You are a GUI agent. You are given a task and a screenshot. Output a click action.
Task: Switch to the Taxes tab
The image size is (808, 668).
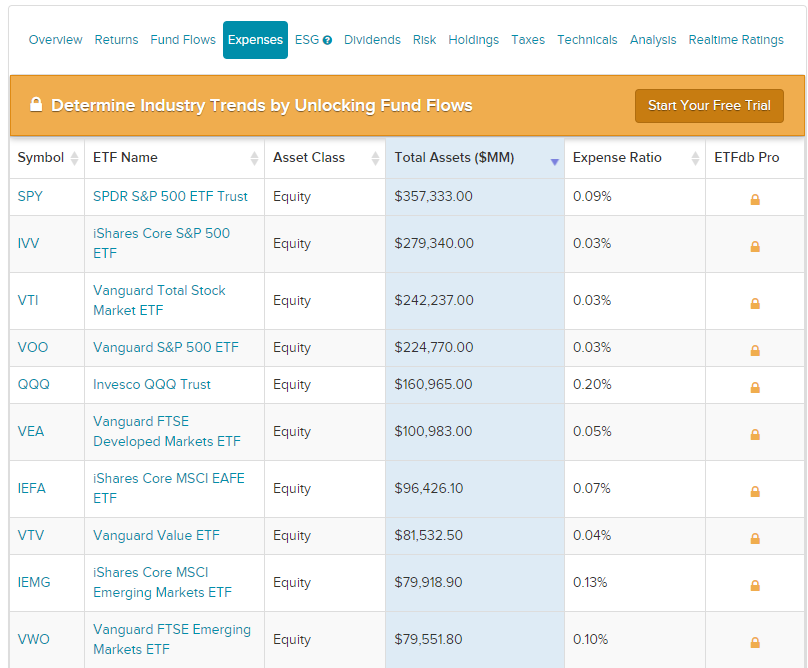point(528,40)
